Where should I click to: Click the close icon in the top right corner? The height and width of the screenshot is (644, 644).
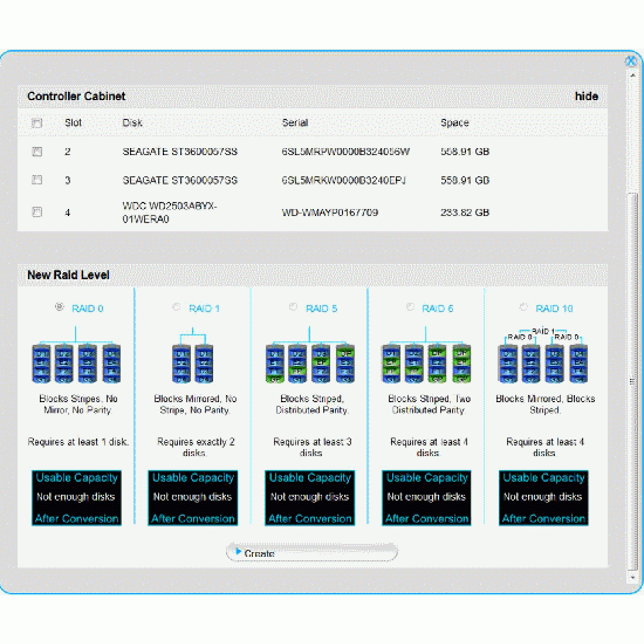click(x=632, y=60)
